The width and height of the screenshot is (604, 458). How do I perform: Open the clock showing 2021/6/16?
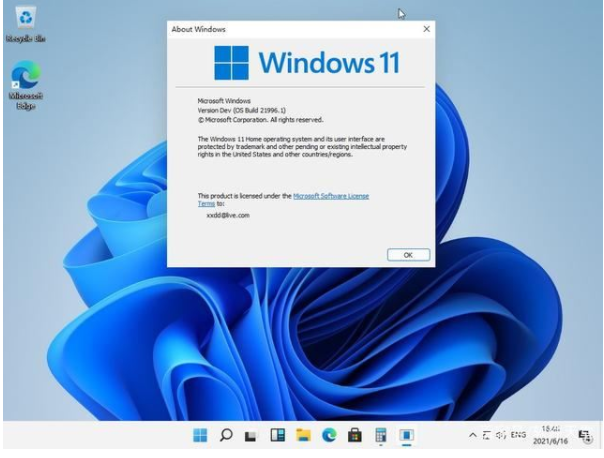550,435
